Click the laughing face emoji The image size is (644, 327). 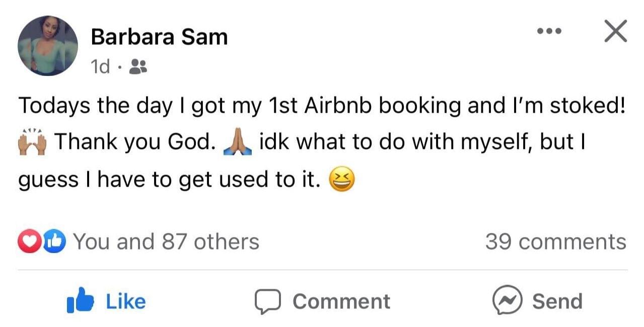pos(342,180)
